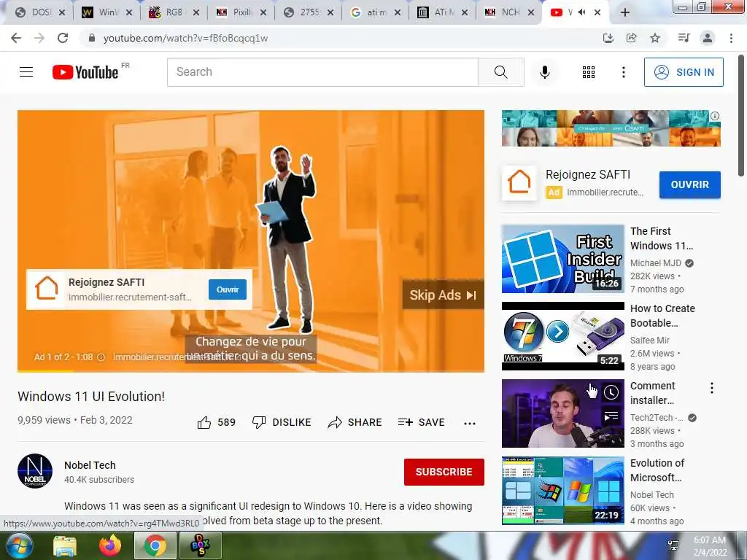The image size is (747, 560).
Task: Click the browser forward arrow
Action: (x=39, y=38)
